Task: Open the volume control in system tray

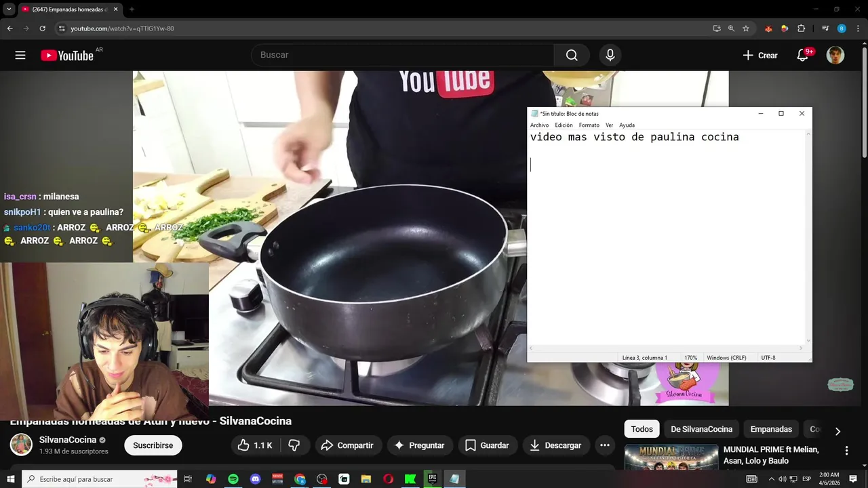Action: (782, 479)
